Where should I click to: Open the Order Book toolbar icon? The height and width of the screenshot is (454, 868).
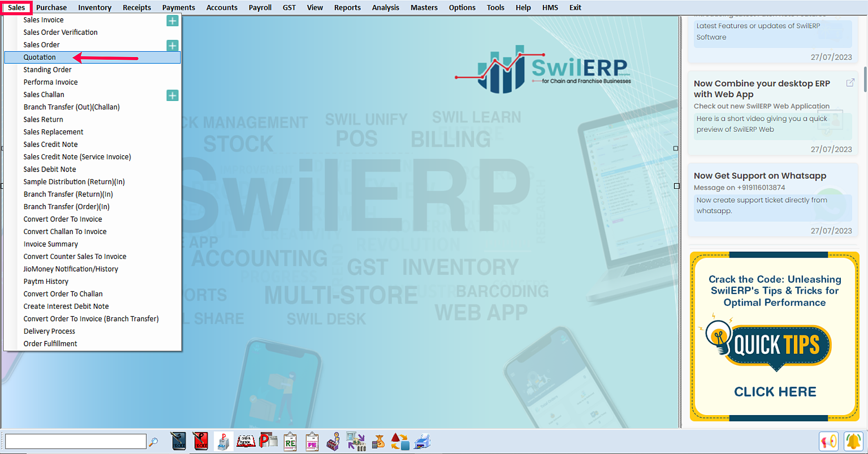pos(246,441)
